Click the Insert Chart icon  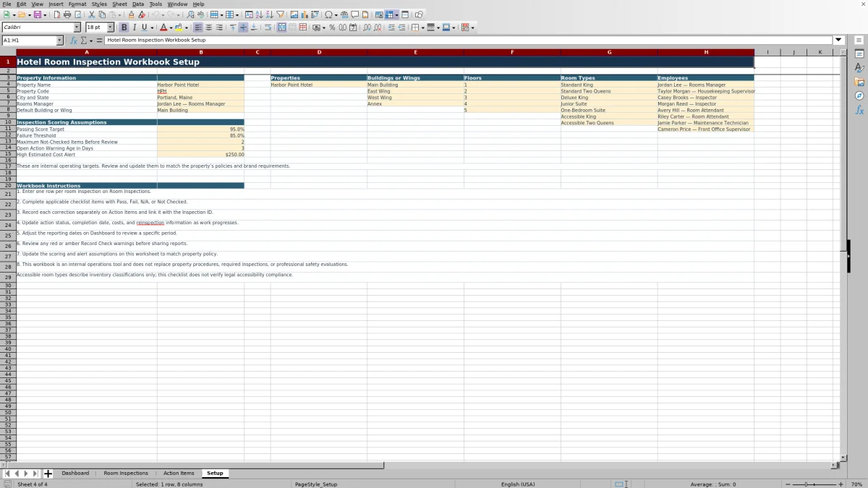click(x=304, y=14)
